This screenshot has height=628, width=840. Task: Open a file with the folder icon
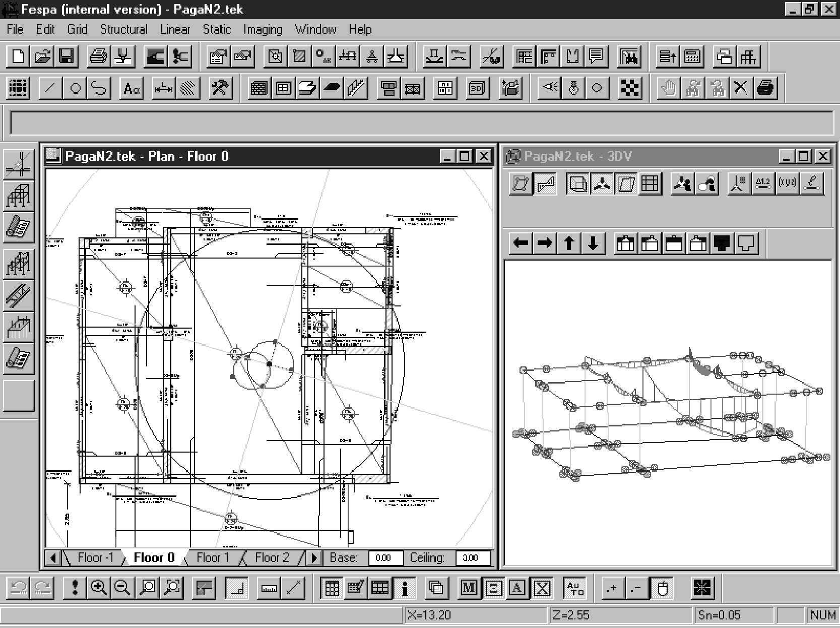[42, 56]
